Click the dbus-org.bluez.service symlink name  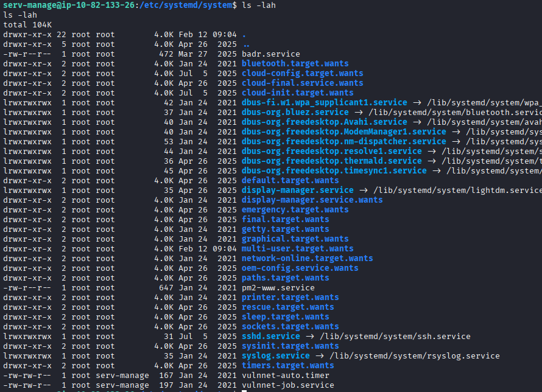click(x=295, y=112)
